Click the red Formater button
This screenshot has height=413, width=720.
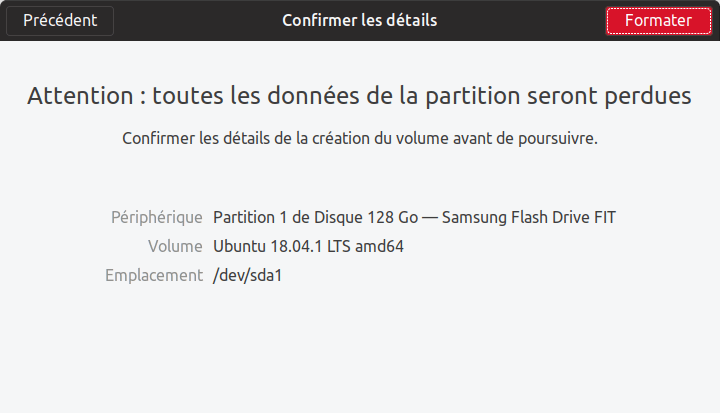[658, 21]
